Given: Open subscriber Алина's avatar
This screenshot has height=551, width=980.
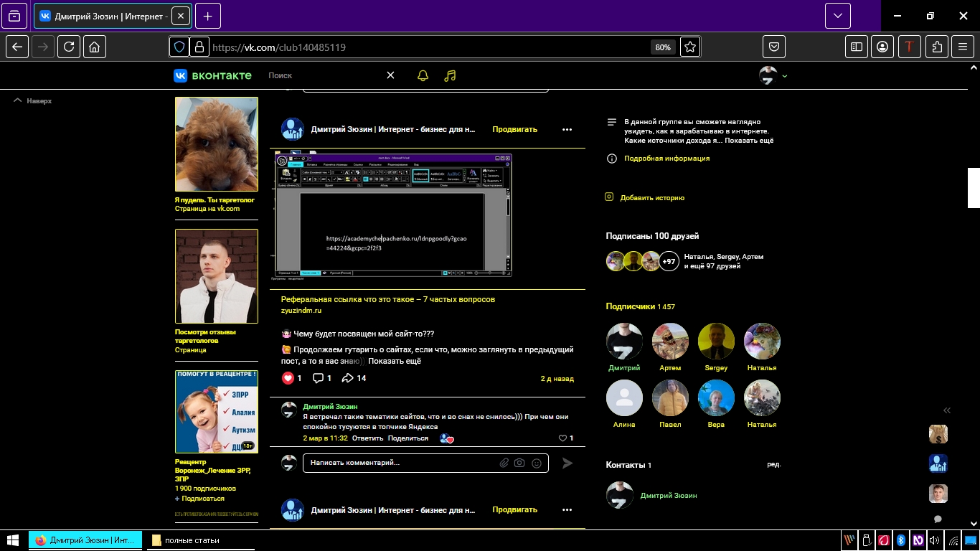Looking at the screenshot, I should pyautogui.click(x=624, y=398).
